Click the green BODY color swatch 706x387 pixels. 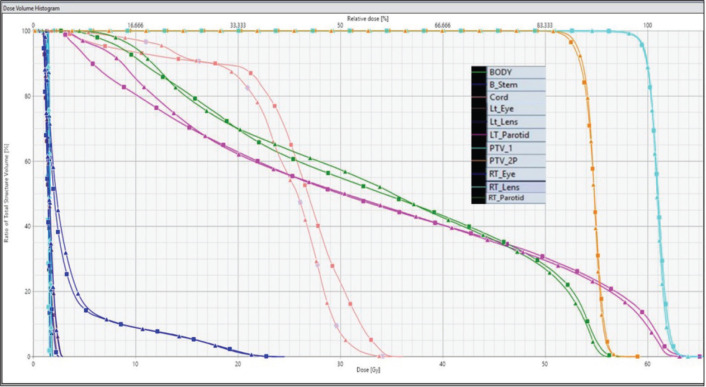tap(479, 72)
